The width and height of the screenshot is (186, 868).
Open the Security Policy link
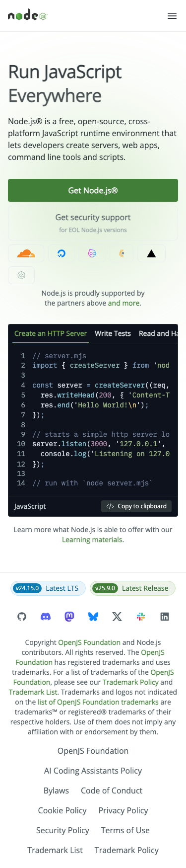(62, 830)
